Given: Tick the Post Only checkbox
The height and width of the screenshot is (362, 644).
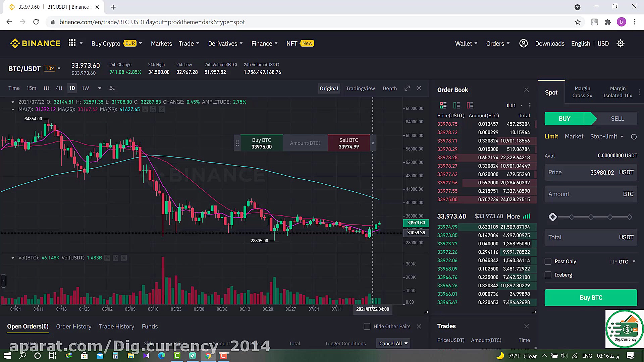Looking at the screenshot, I should tap(548, 261).
